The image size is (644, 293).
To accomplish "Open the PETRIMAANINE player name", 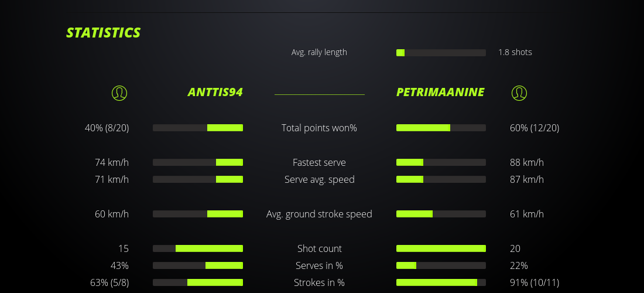I will [x=440, y=92].
